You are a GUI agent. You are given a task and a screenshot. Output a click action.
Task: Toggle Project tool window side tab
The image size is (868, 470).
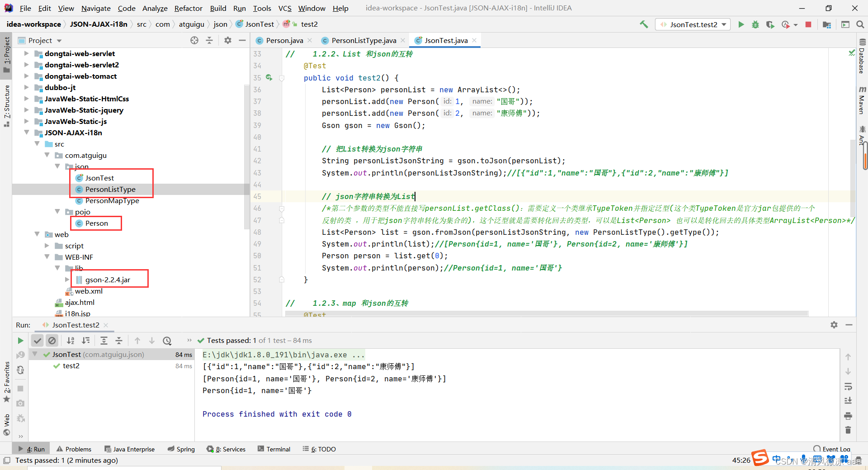6,55
